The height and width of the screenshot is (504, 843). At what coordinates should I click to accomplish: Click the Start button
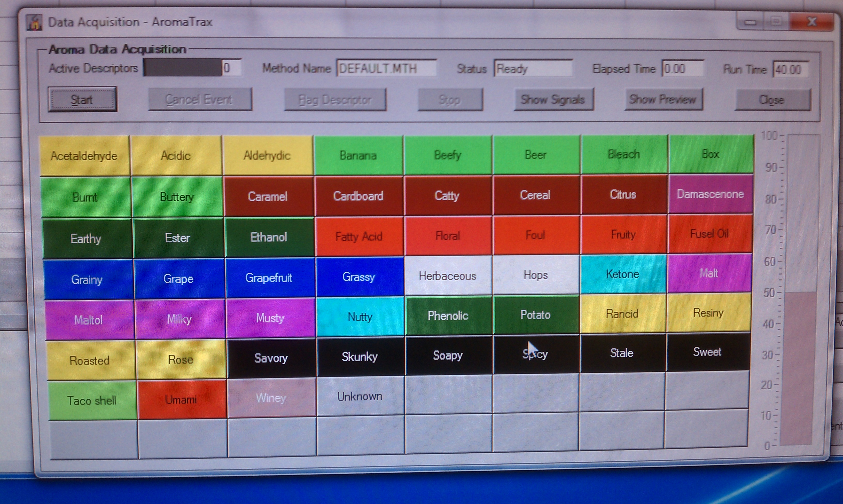coord(82,99)
